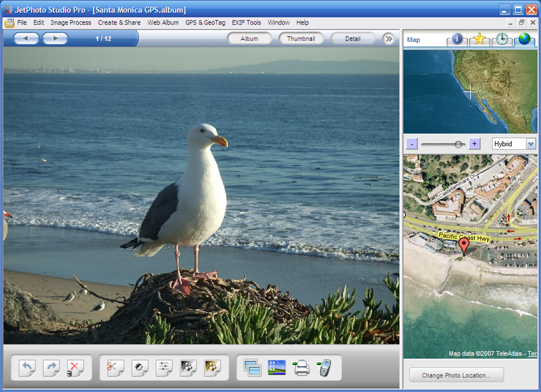Open the EXIF Tools menu
Viewport: 541px width, 392px height.
246,22
